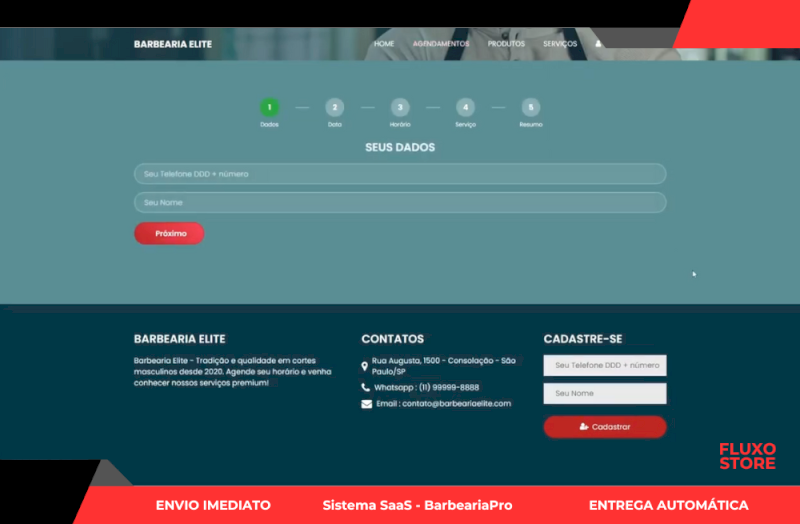Focus the main Seu Nome field
This screenshot has width=800, height=524.
coord(400,203)
